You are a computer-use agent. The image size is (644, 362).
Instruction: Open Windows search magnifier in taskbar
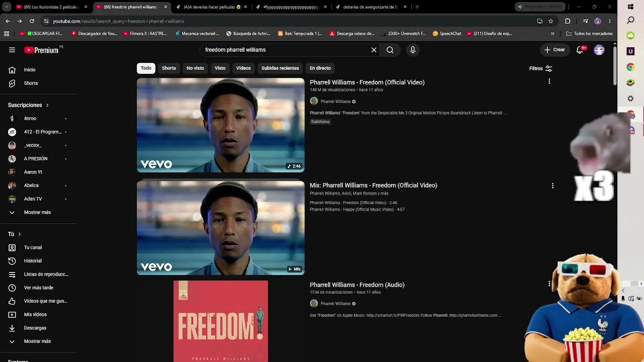(630, 21)
